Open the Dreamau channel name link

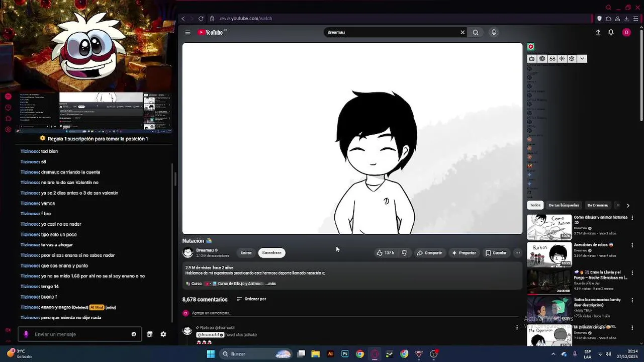pyautogui.click(x=205, y=250)
